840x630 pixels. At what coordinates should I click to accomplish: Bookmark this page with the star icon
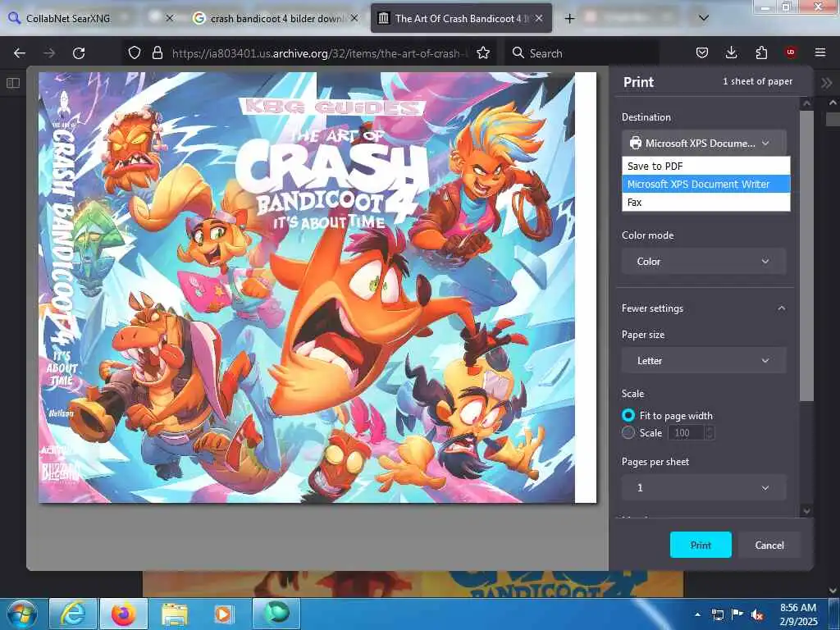point(483,52)
